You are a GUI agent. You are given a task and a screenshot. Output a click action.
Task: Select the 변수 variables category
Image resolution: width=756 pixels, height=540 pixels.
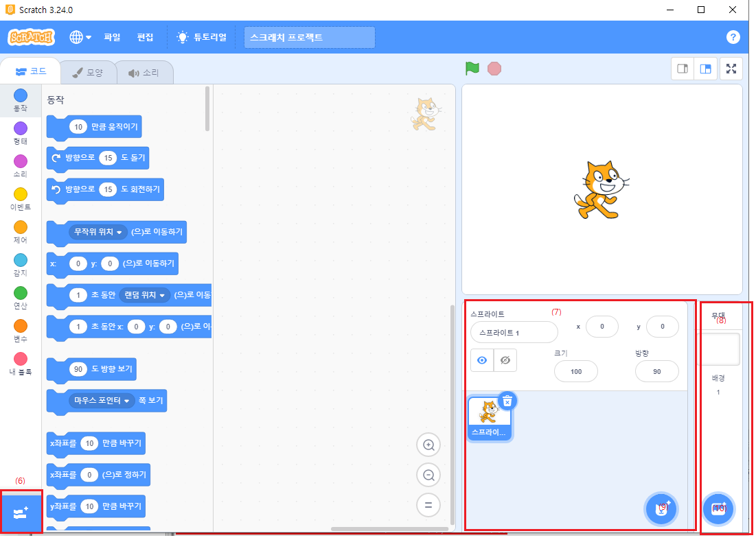click(x=20, y=331)
